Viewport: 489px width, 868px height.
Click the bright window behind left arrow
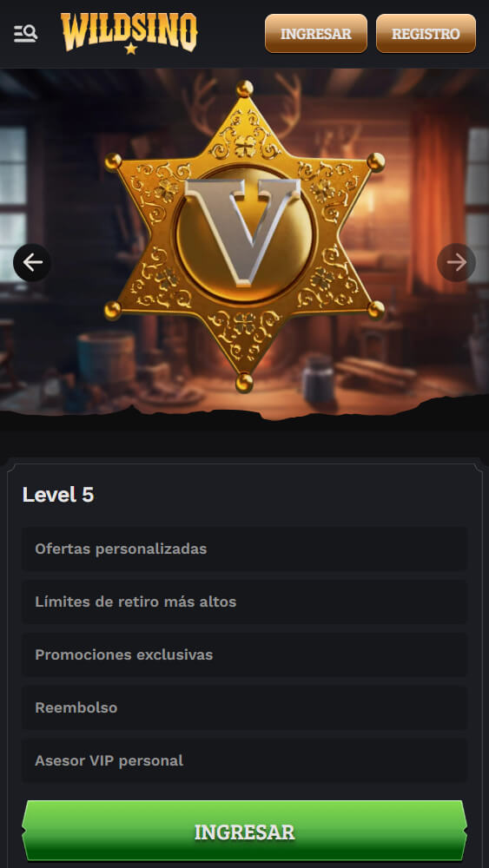[13, 205]
